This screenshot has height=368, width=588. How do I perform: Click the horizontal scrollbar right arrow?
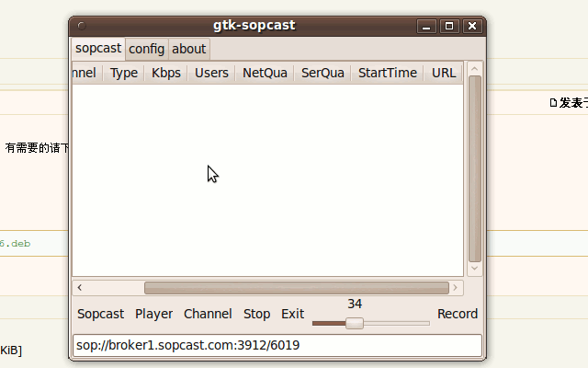(x=456, y=288)
